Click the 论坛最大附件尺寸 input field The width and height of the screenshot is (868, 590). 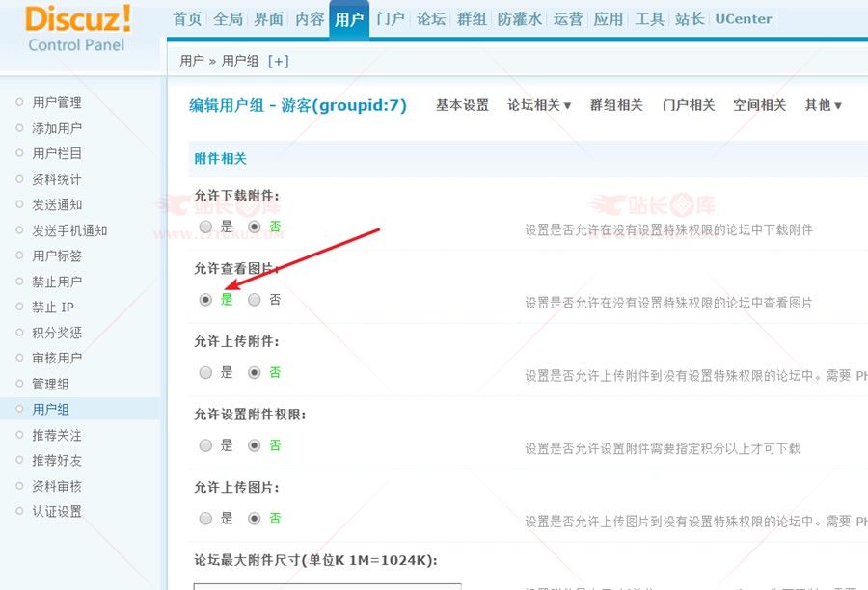pyautogui.click(x=327, y=585)
